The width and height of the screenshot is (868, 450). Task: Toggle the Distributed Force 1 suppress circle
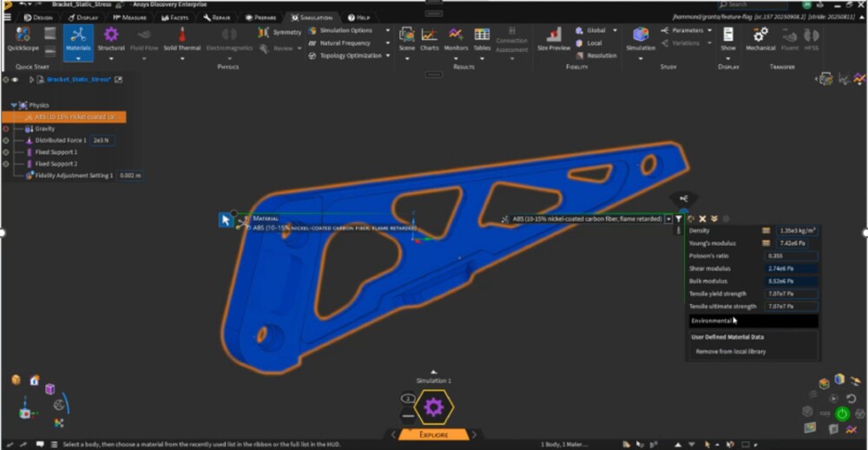pos(6,140)
